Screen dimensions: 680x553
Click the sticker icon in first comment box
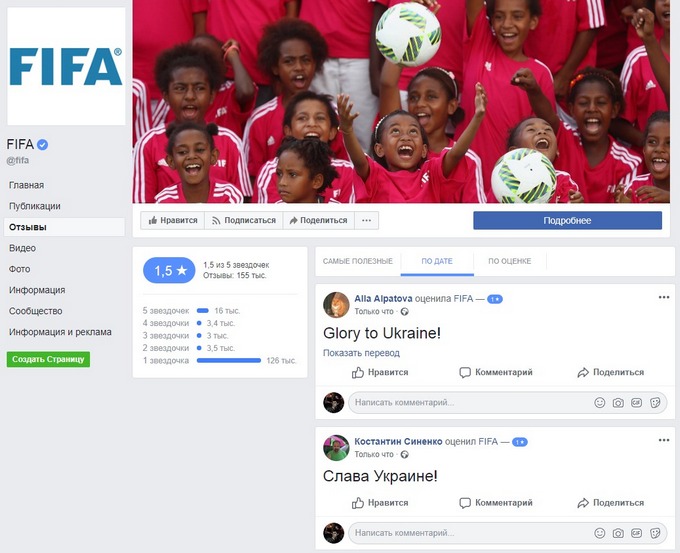[x=655, y=402]
